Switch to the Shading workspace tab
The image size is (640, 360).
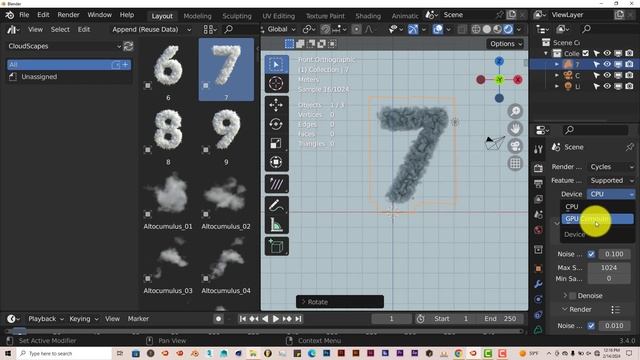pyautogui.click(x=368, y=16)
